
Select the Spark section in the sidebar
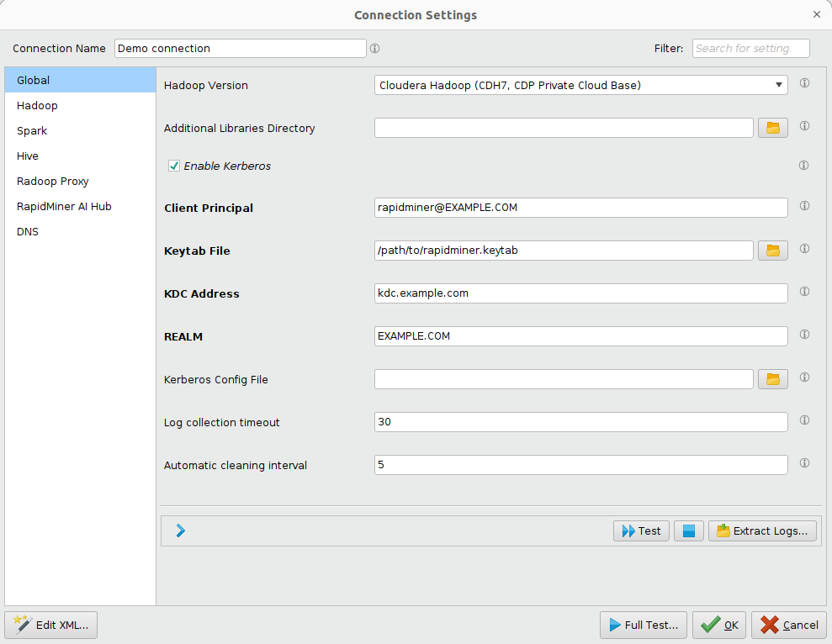click(x=31, y=130)
